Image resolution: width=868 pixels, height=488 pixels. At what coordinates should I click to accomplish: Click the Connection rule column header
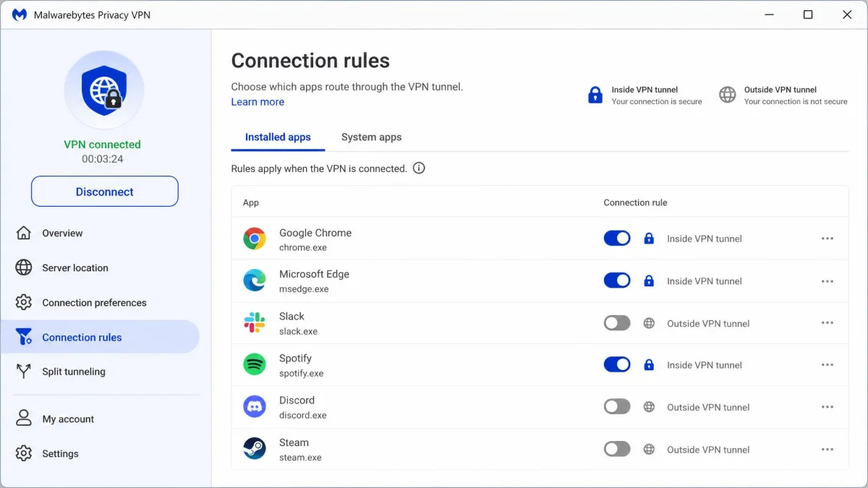[x=635, y=202]
